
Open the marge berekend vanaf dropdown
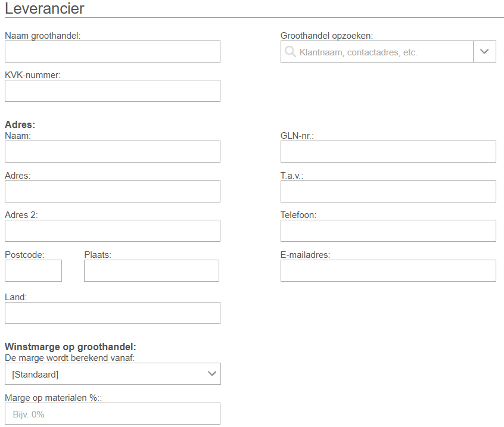(x=211, y=374)
